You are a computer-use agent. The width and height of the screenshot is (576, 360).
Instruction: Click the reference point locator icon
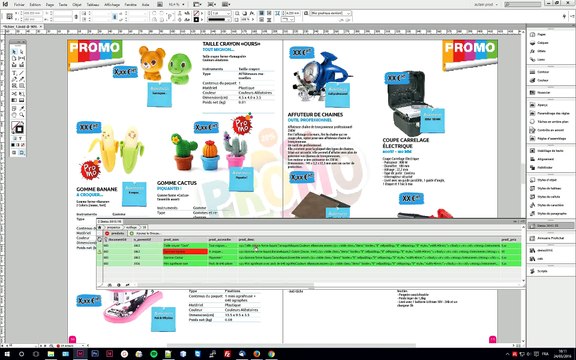tap(10, 17)
